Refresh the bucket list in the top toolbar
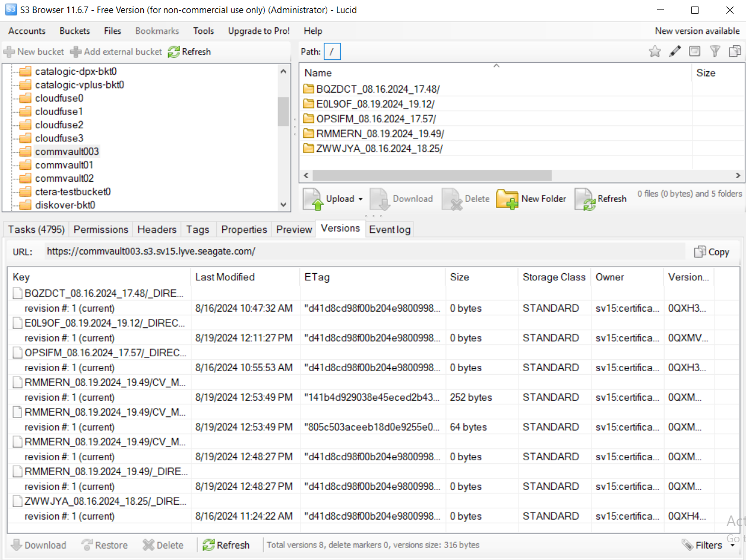746x560 pixels. click(189, 52)
